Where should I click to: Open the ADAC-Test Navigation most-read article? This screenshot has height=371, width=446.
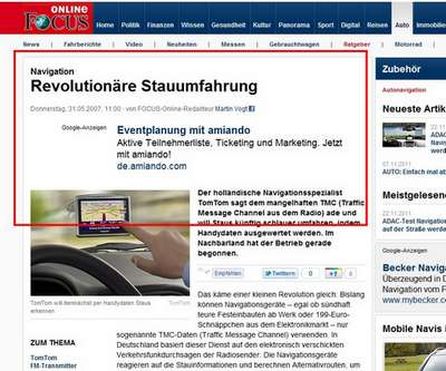click(x=414, y=225)
